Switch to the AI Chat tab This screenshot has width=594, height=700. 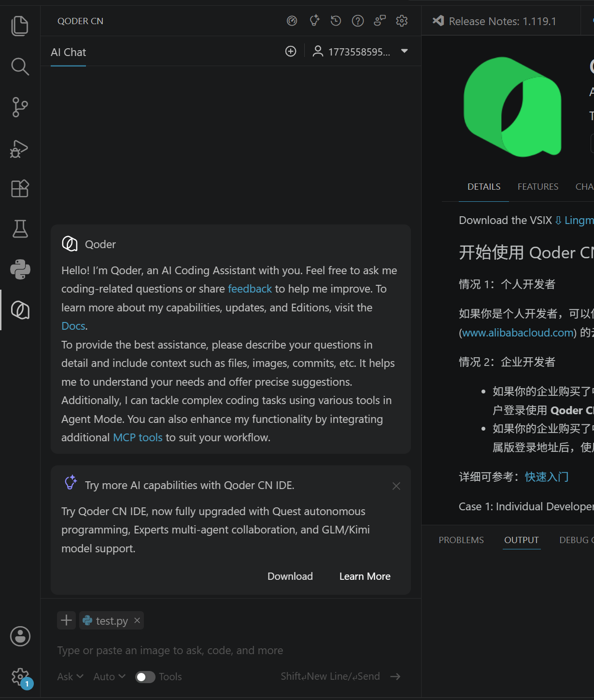tap(68, 52)
